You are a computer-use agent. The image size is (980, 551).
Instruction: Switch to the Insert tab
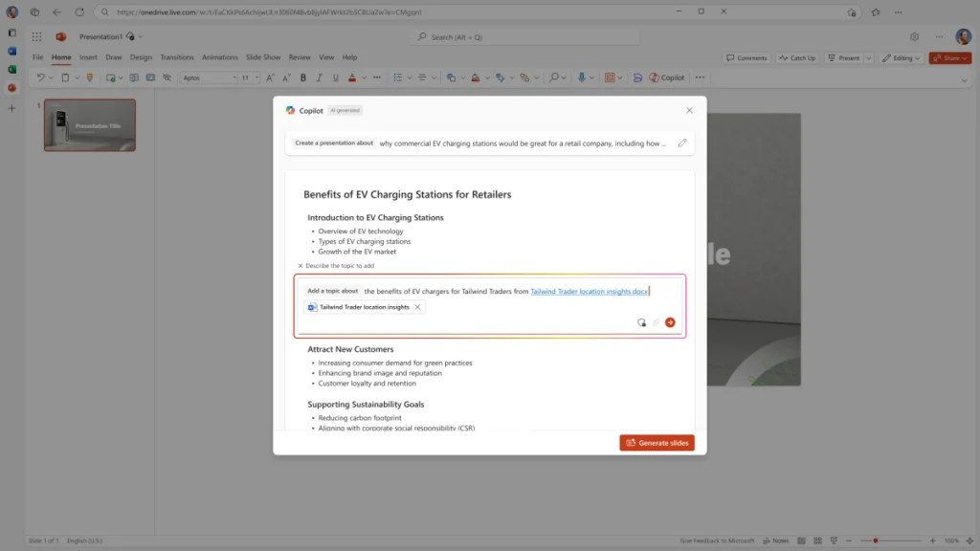click(x=88, y=57)
